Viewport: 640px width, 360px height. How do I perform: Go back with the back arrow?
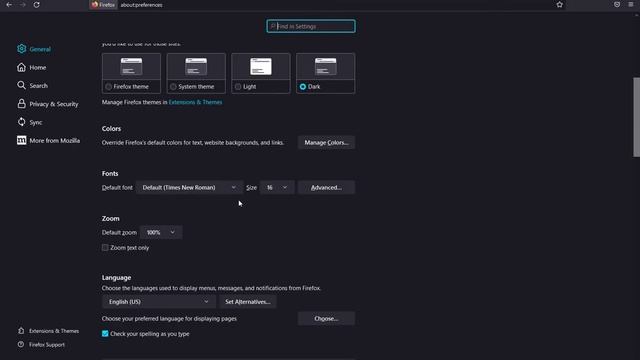(x=9, y=4)
